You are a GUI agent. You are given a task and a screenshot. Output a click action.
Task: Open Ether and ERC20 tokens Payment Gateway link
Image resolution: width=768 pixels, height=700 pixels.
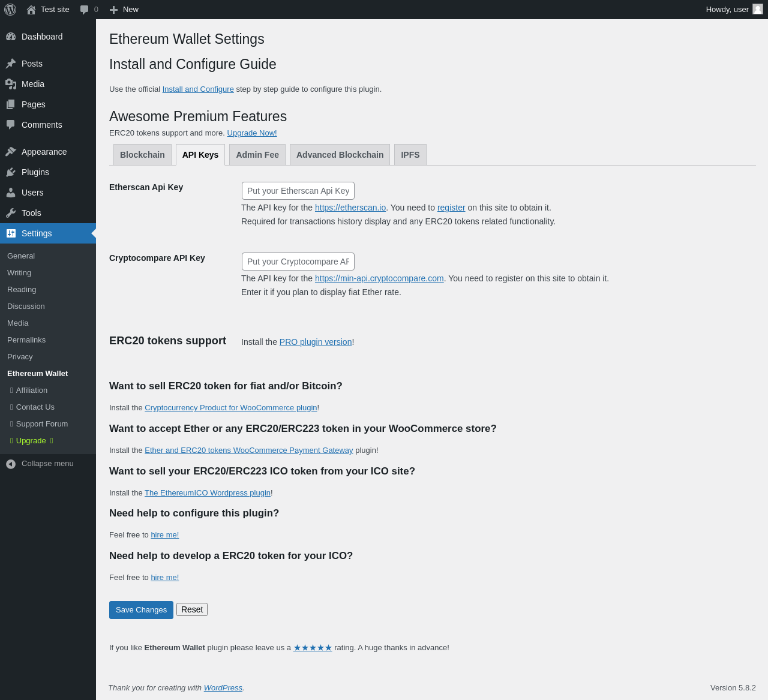tap(249, 450)
